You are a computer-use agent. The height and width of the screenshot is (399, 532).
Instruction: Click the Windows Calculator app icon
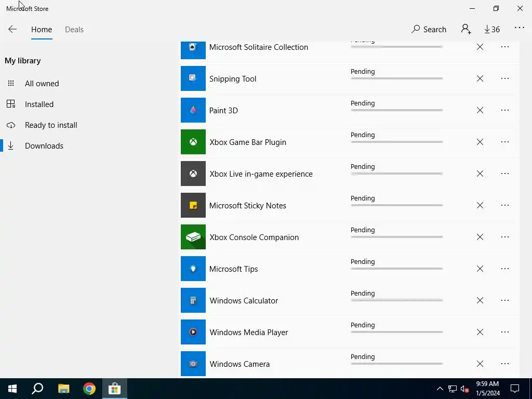(193, 300)
